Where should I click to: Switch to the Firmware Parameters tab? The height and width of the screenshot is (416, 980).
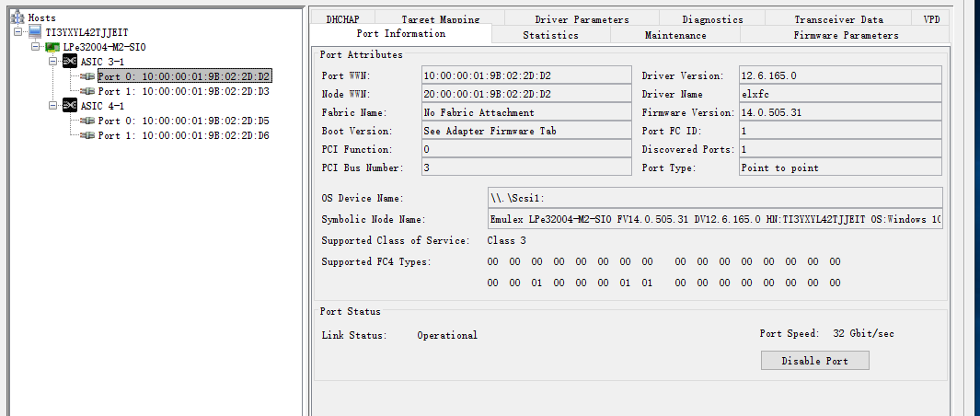click(x=846, y=35)
